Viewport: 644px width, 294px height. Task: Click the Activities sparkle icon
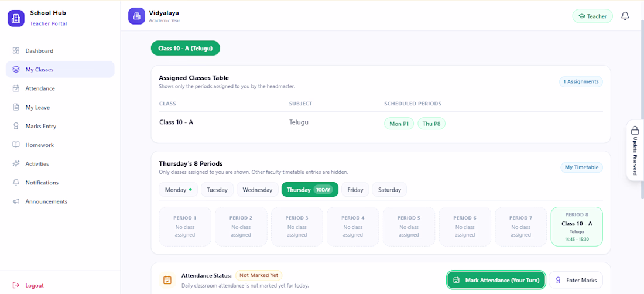[16, 163]
